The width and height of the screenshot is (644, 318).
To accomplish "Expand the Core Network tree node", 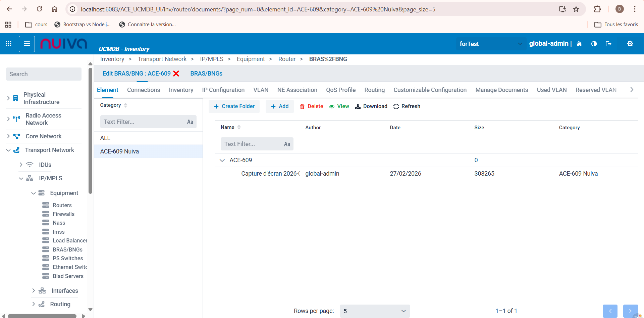I will click(8, 136).
